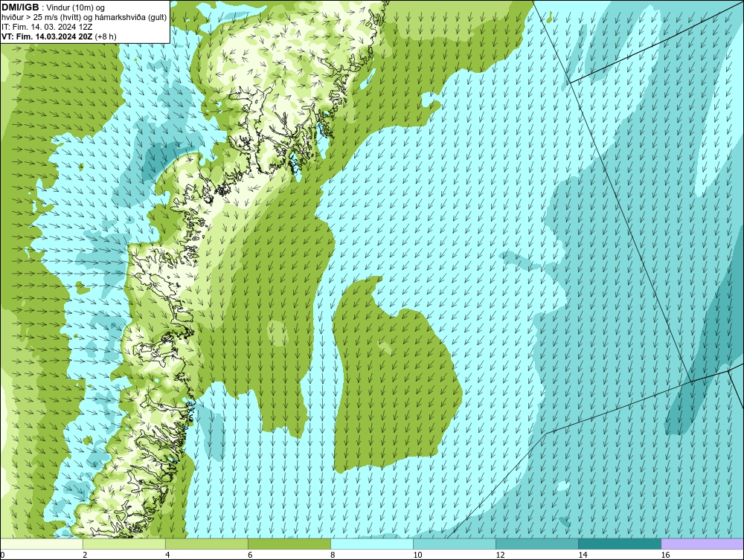
Task: Click the 4–6 m/s green legend swatch
Action: click(x=206, y=544)
